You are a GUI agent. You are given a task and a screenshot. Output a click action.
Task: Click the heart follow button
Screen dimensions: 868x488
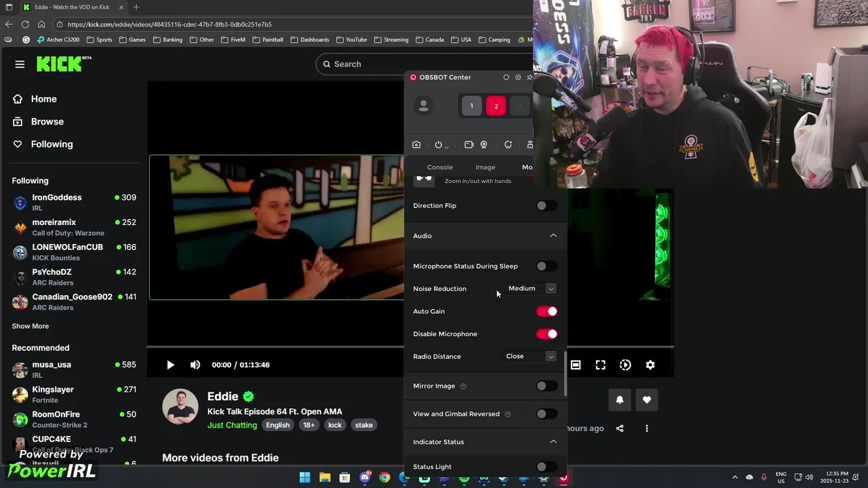647,400
